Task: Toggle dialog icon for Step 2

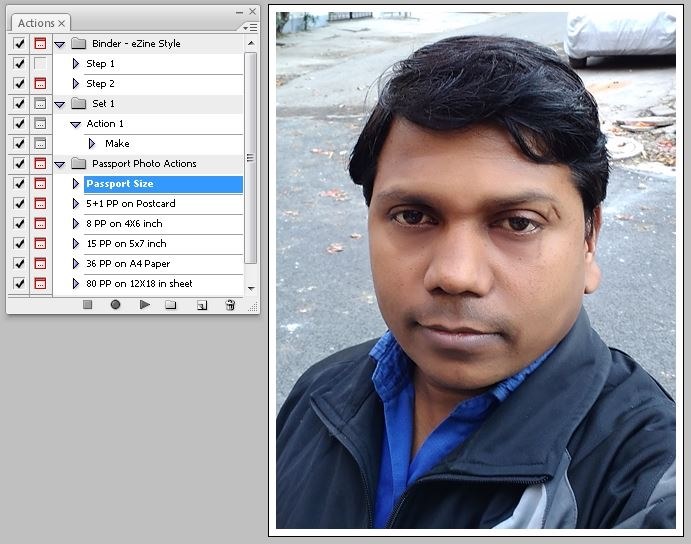Action: coord(40,83)
